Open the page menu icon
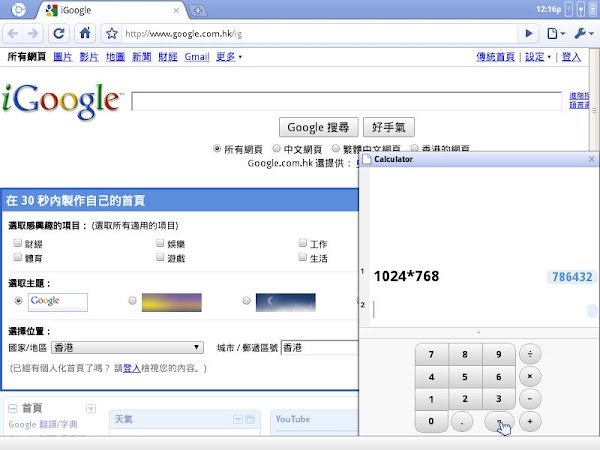Viewport: 600px width, 450px height. coord(556,34)
